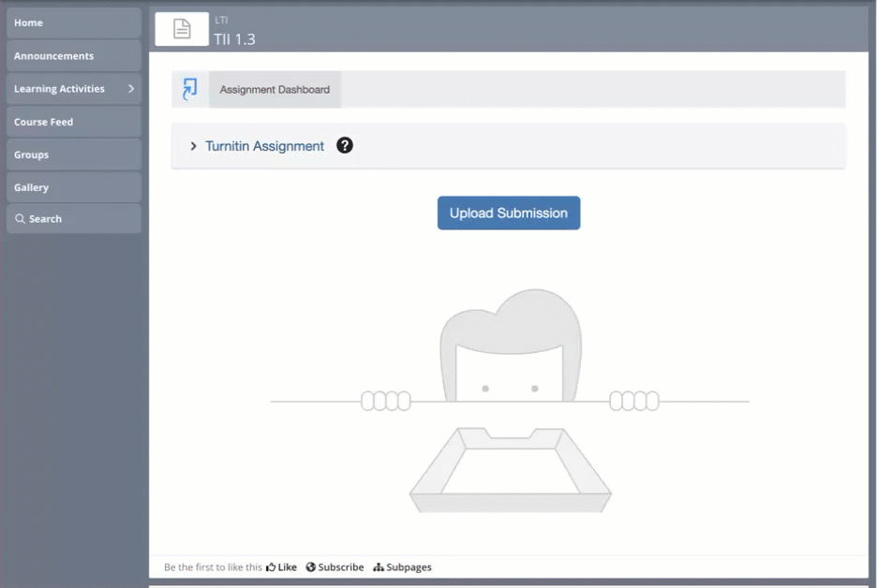Open the Home sidebar item
This screenshot has height=588, width=877.
click(73, 22)
